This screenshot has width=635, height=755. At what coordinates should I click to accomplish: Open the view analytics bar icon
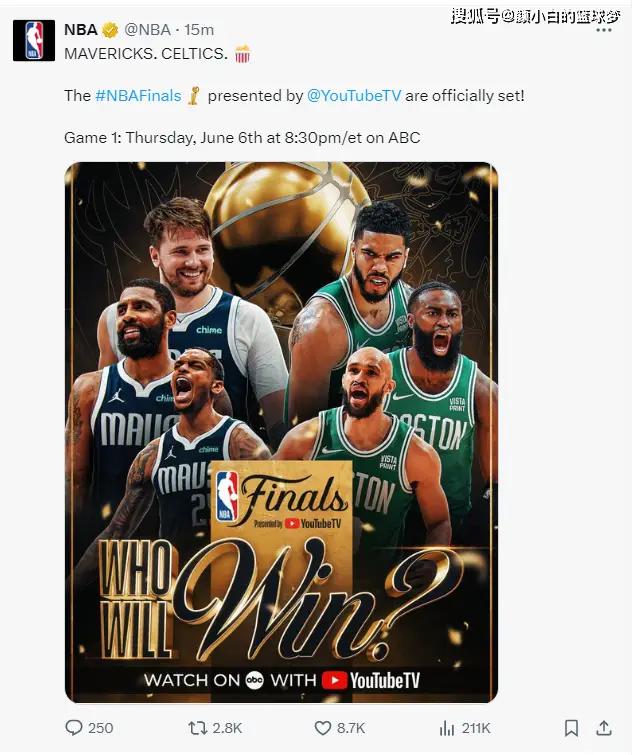coord(447,728)
